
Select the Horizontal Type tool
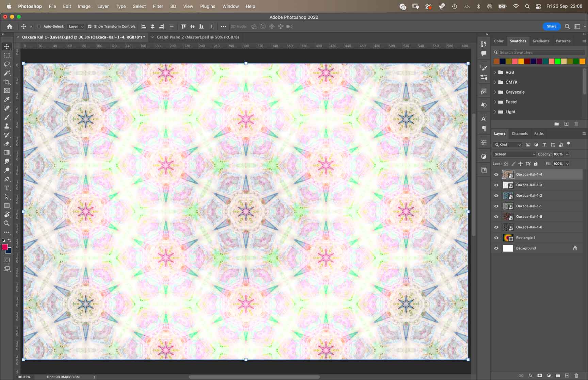tap(7, 188)
